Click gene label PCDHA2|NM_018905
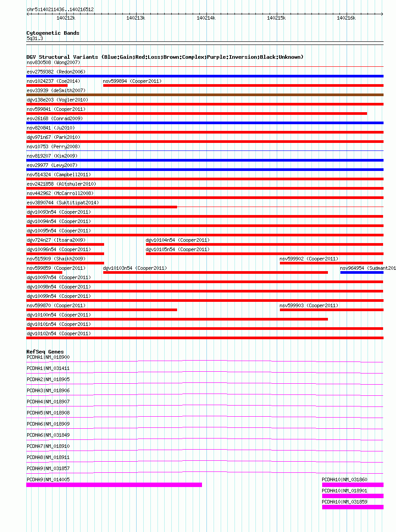 (48, 379)
